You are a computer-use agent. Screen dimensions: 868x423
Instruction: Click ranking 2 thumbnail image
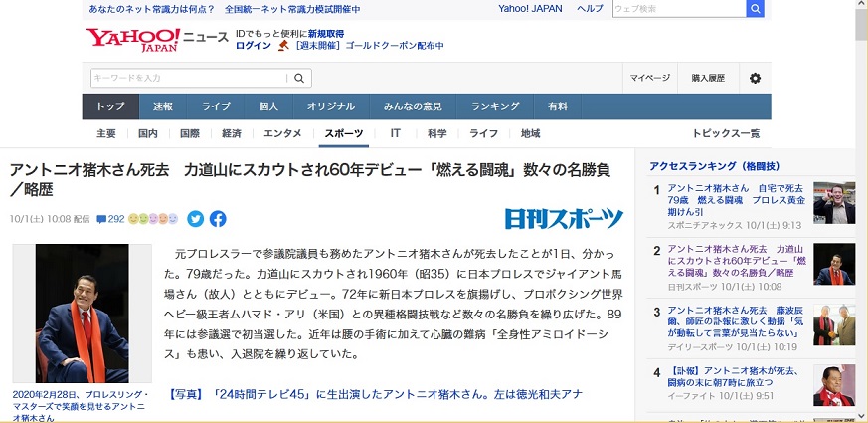834,264
